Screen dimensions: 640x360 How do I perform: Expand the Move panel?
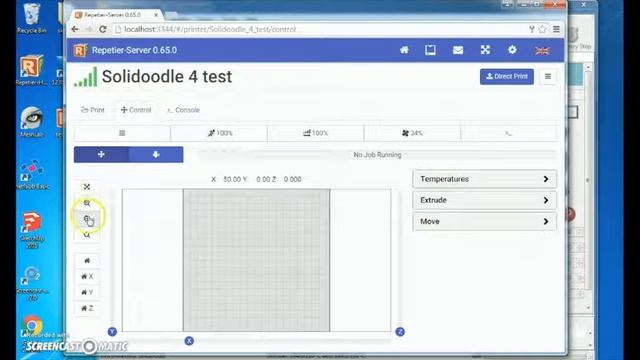[484, 221]
